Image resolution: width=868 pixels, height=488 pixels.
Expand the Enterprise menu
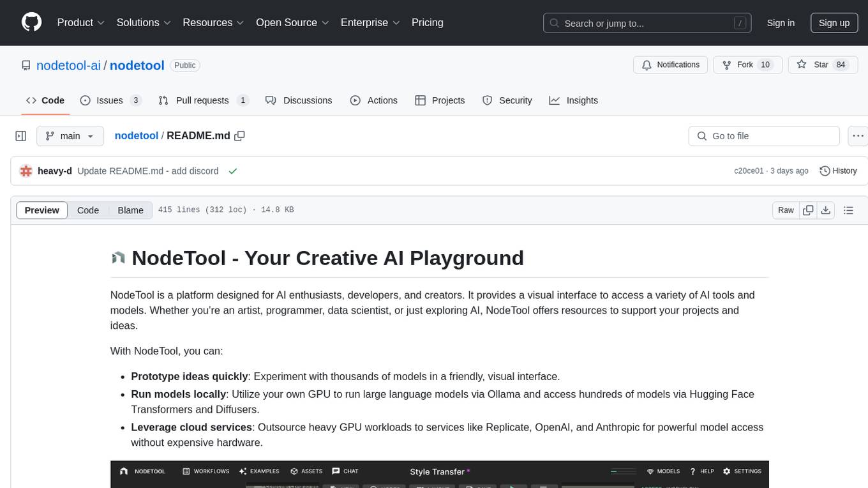point(370,22)
